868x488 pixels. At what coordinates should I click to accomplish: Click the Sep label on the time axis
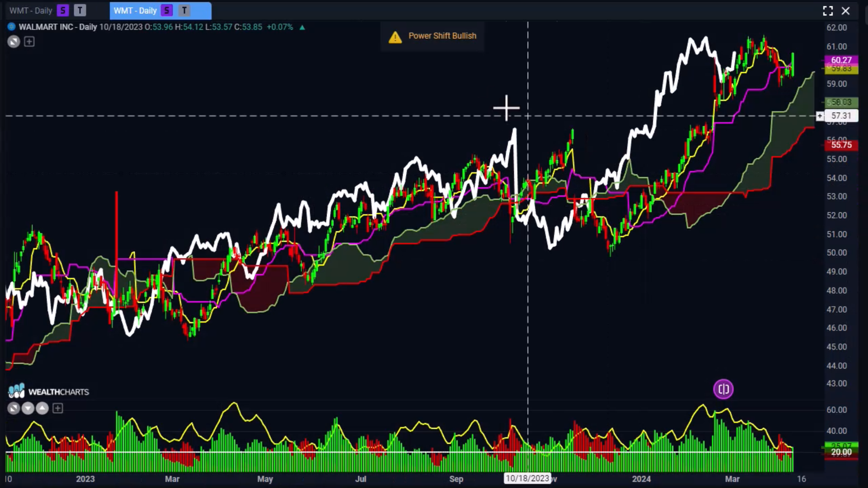456,479
